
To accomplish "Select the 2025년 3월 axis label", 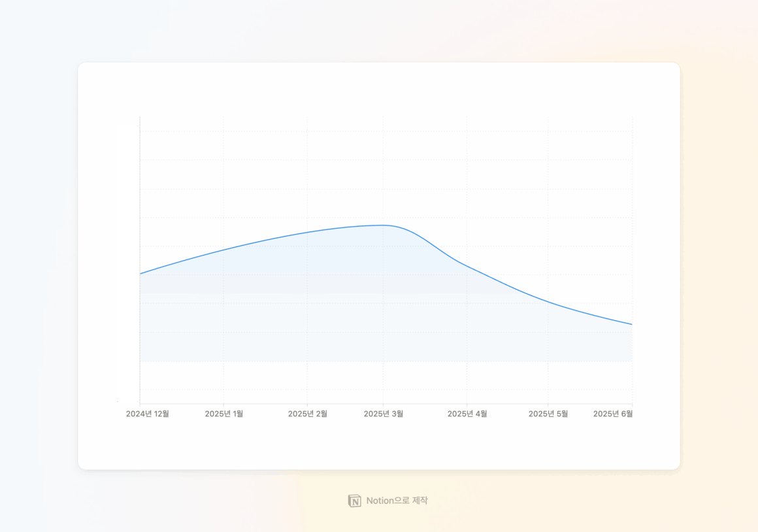I will [383, 414].
